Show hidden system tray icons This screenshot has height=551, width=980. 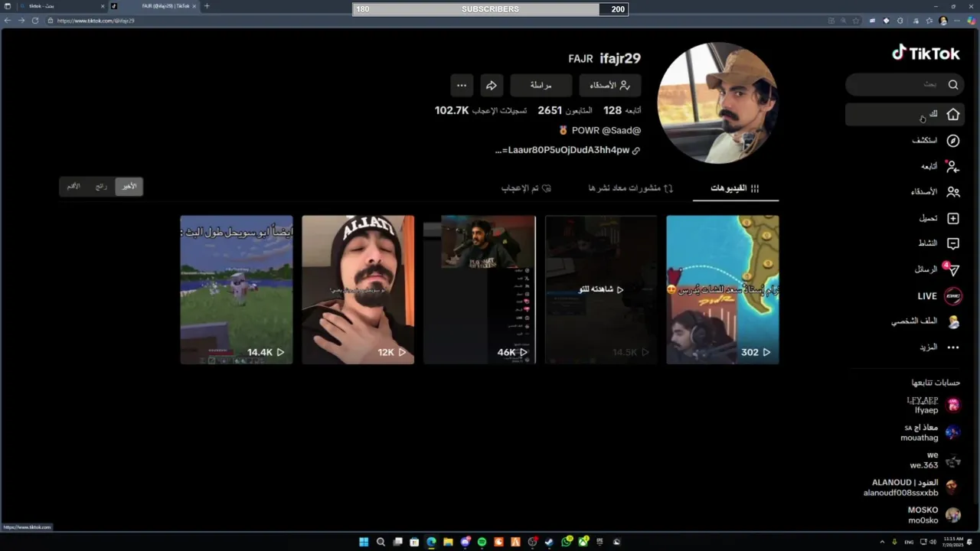tap(883, 542)
